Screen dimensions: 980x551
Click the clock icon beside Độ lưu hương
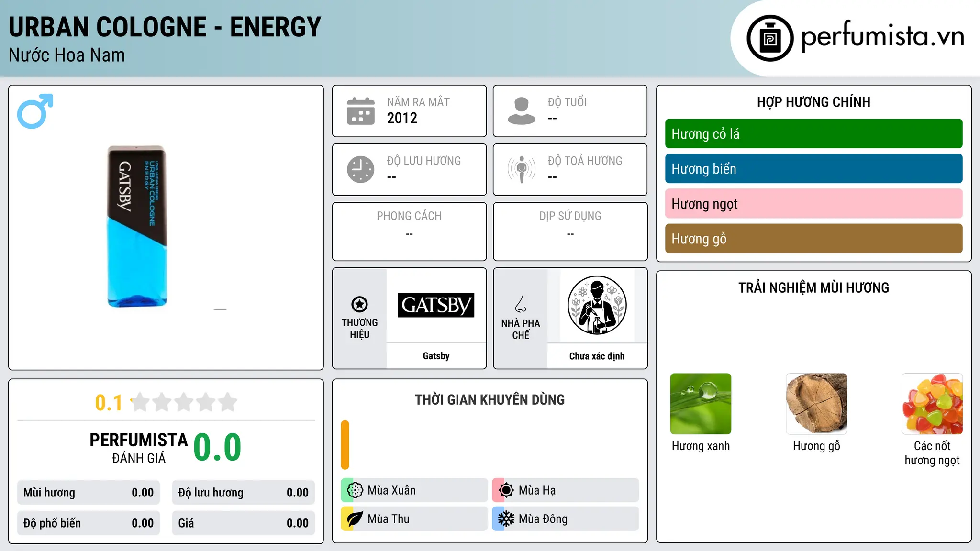(361, 169)
